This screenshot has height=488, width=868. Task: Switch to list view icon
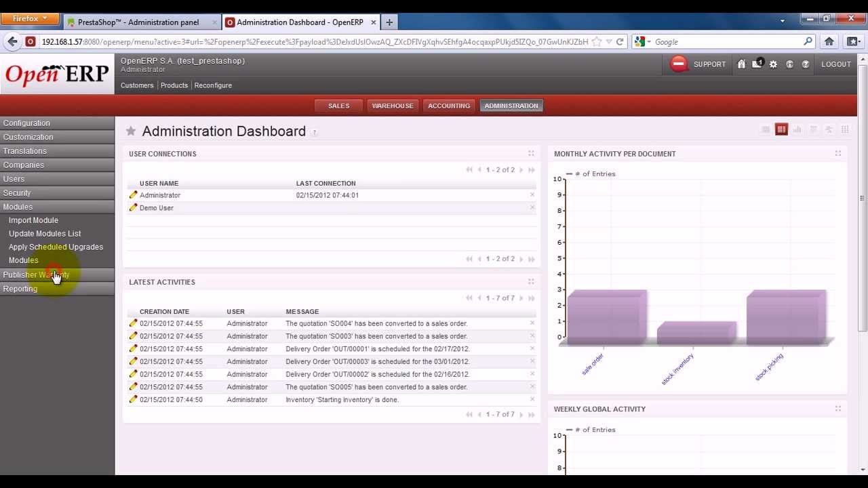[x=766, y=129]
